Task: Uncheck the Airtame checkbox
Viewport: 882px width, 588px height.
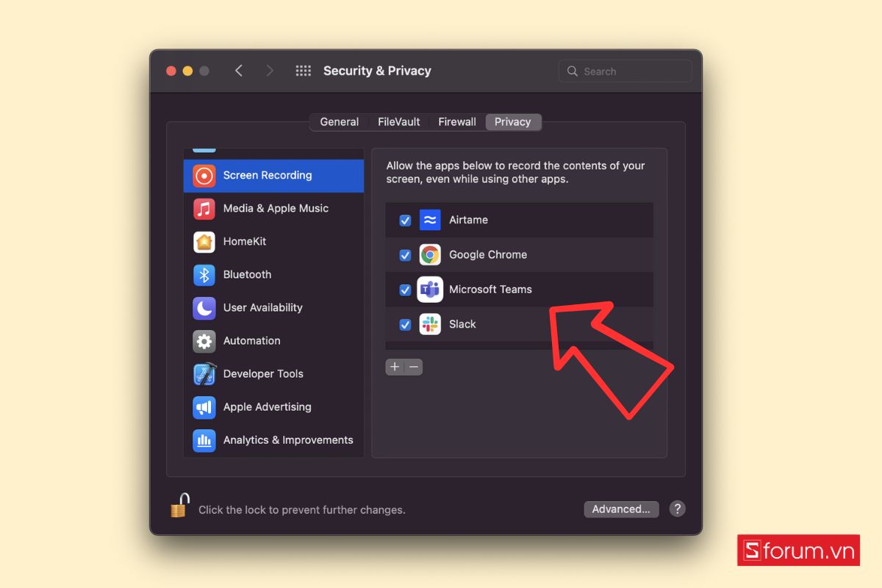Action: 405,220
